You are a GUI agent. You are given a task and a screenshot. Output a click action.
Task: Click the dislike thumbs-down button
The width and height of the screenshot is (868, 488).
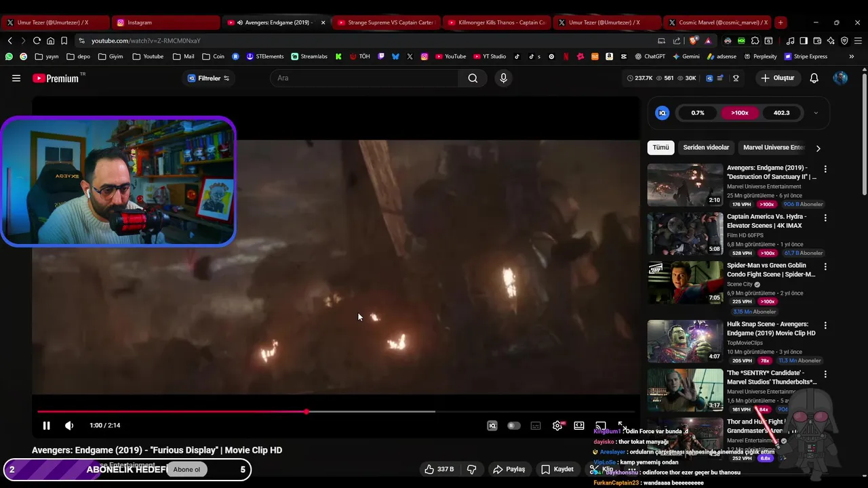point(472,469)
